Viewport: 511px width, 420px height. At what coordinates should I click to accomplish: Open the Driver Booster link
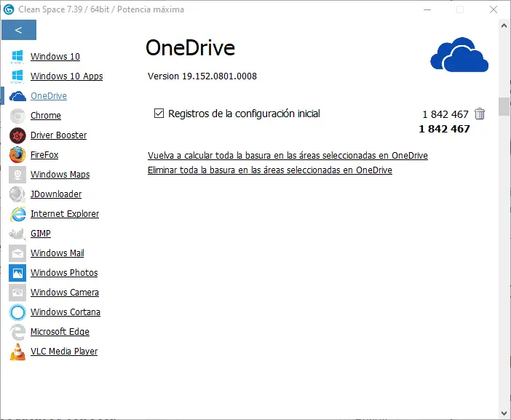59,135
